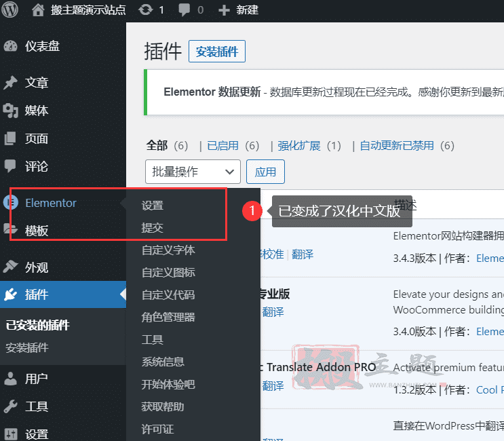Open the 新建 menu in admin bar
This screenshot has height=441, width=504.
coord(247,10)
